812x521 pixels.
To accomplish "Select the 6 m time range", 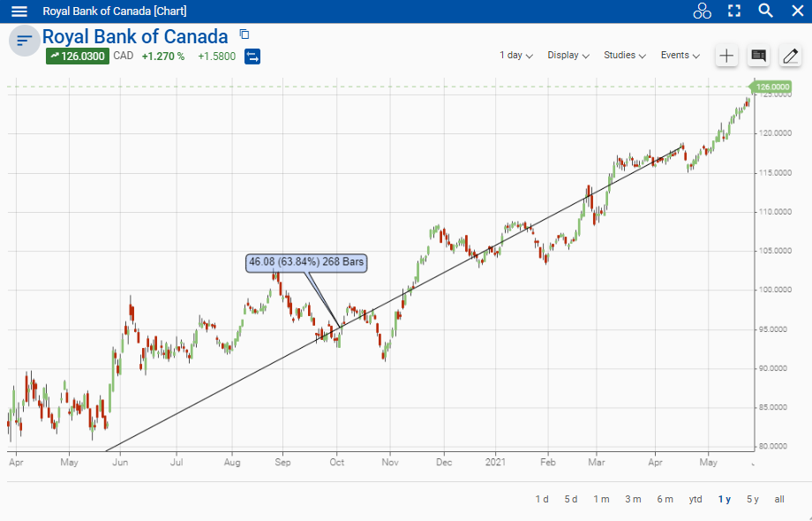I will tap(665, 499).
